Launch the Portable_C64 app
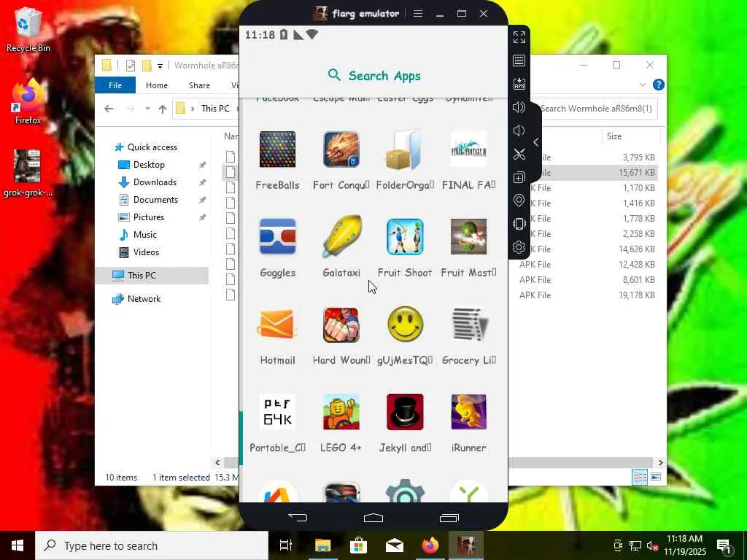747x560 pixels. click(277, 412)
